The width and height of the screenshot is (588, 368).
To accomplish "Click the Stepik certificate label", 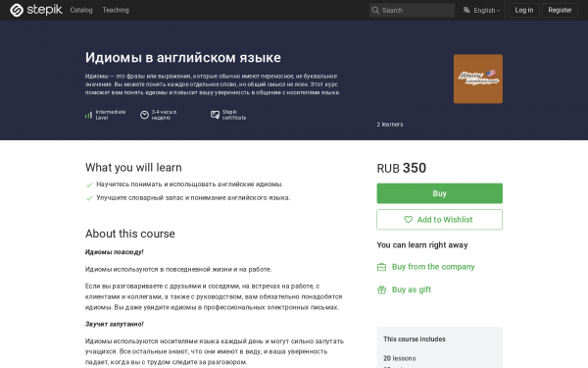I will coord(234,115).
